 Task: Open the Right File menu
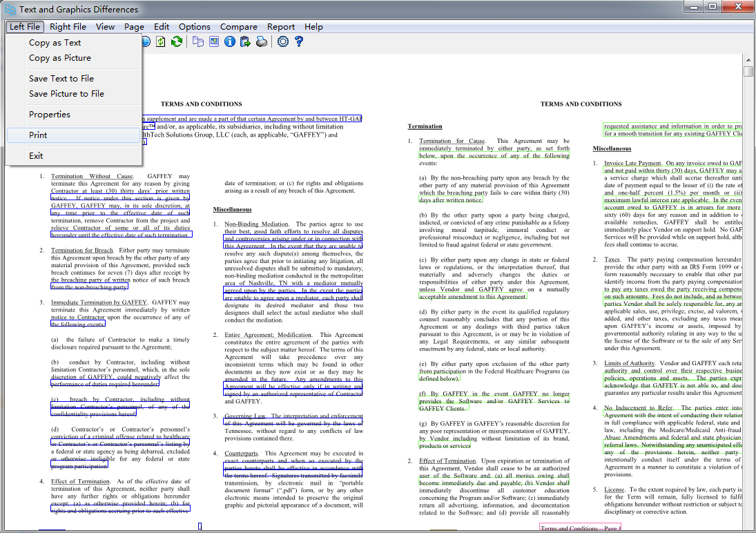68,26
